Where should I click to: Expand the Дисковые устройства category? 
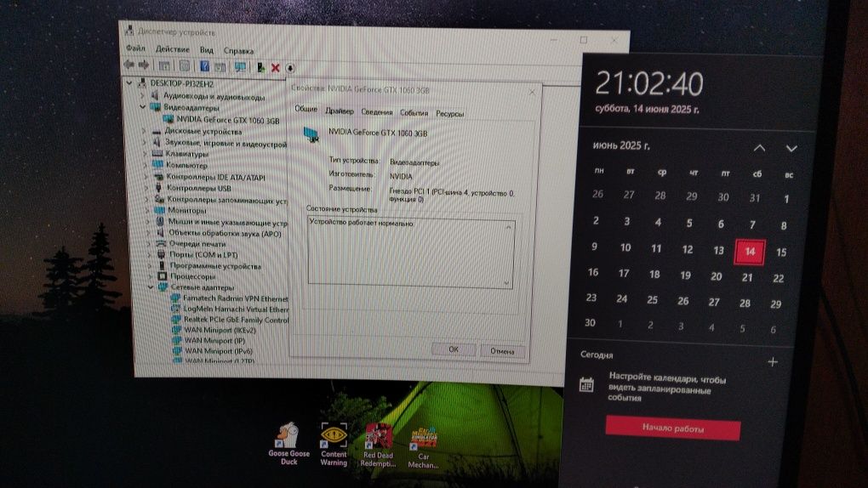tap(144, 131)
